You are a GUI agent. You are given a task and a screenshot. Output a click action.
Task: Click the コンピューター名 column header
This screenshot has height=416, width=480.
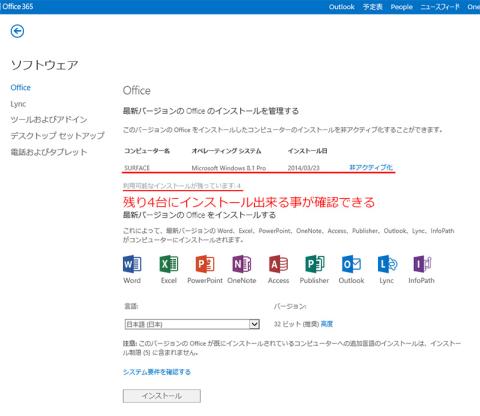(x=147, y=151)
